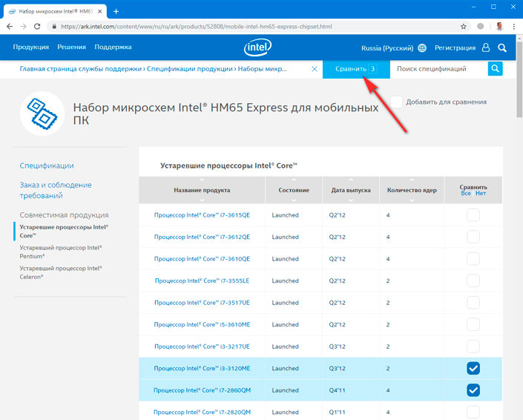Sort by Количество ядер column
523x420 pixels.
tap(412, 190)
